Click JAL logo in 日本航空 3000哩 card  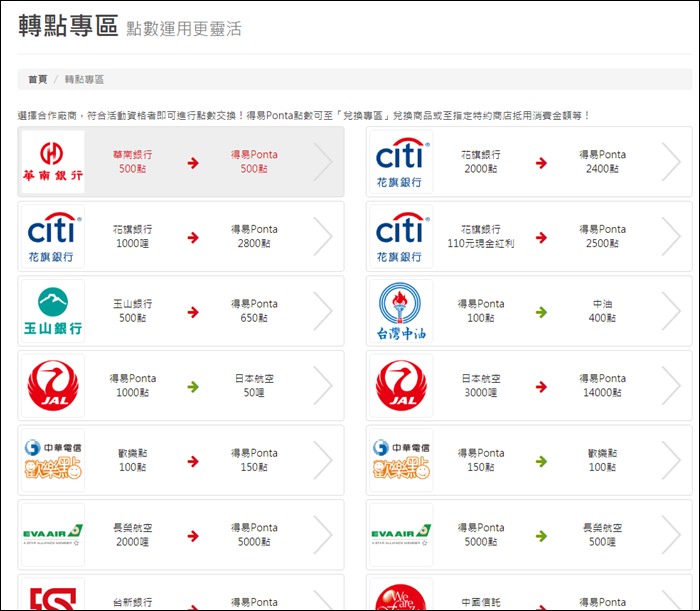click(x=401, y=385)
